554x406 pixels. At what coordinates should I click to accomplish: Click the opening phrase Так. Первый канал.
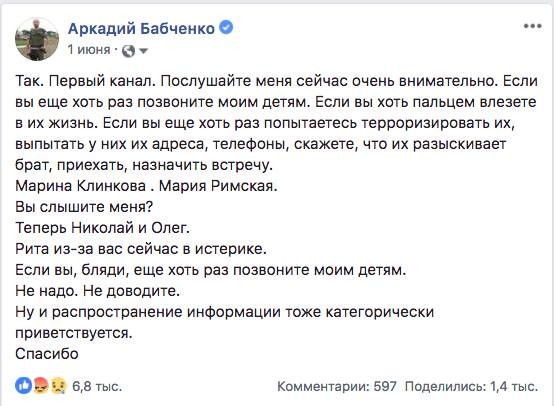[x=86, y=81]
